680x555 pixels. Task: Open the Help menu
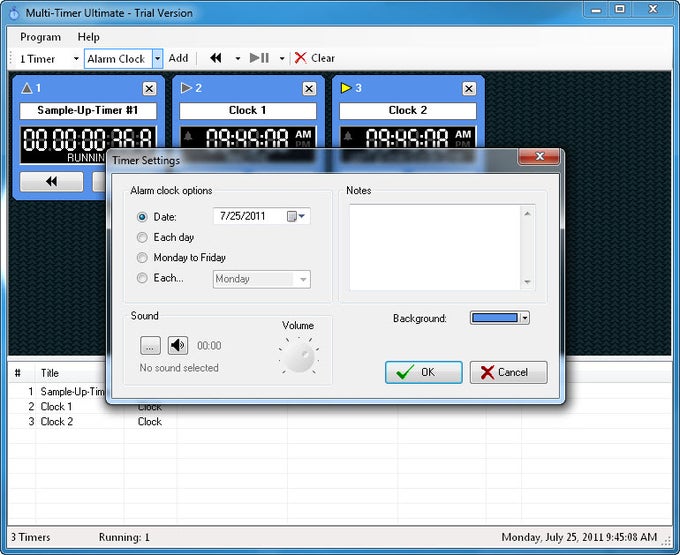click(88, 37)
